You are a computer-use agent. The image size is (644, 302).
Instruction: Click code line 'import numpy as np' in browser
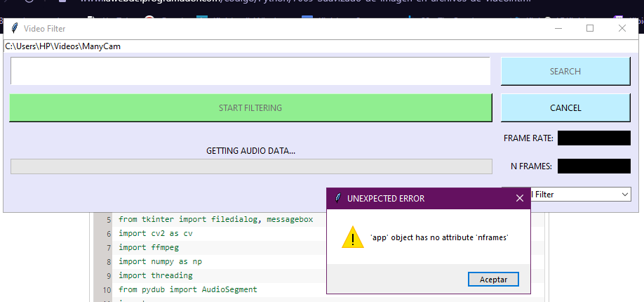160,261
